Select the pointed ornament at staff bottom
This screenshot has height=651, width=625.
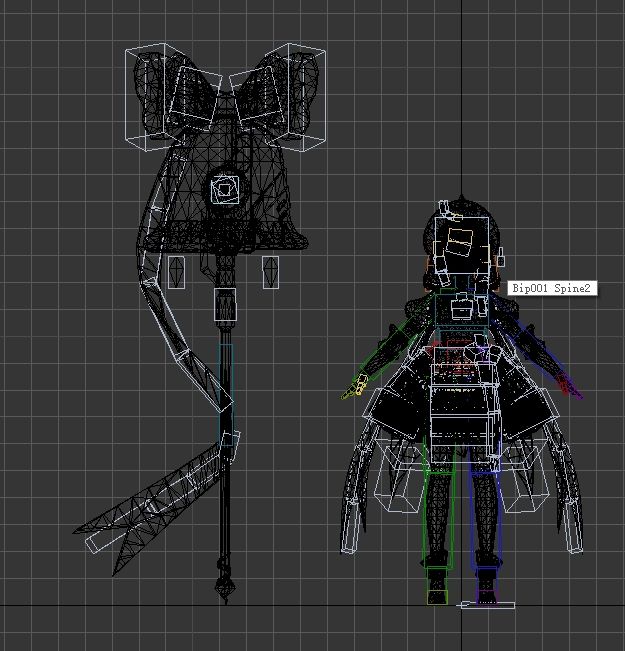click(x=225, y=588)
